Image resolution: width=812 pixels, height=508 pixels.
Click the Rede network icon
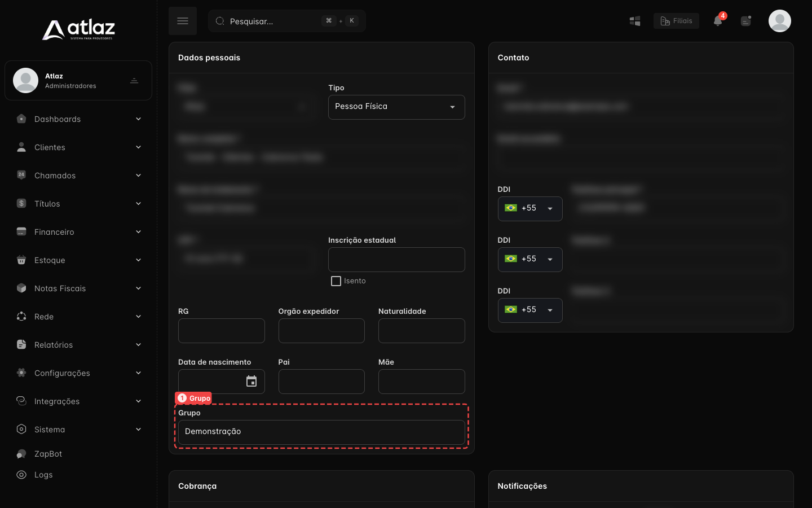tap(21, 316)
